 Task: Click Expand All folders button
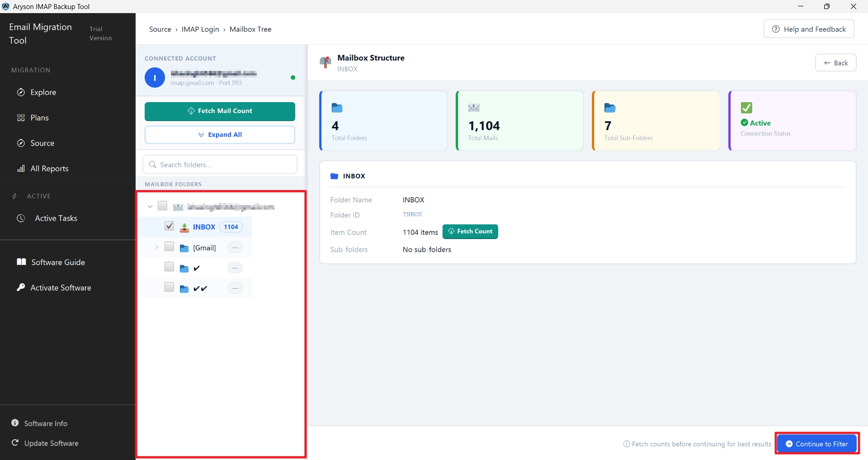(220, 135)
